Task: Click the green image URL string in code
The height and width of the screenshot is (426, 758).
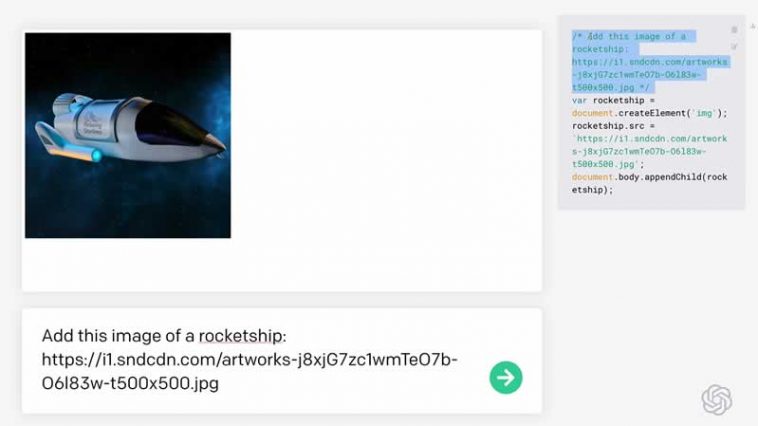Action: [649, 151]
